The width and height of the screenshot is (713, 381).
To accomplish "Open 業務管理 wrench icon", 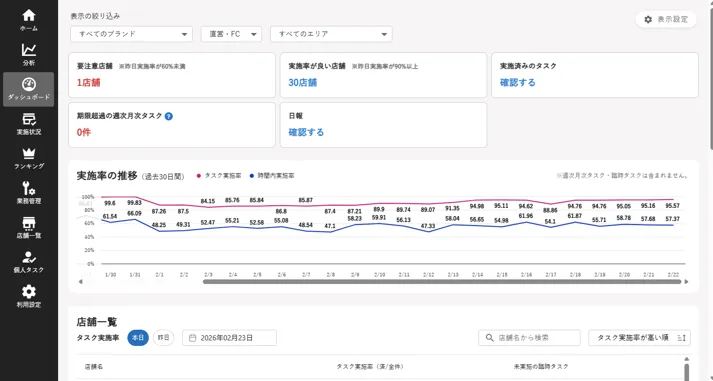I will [x=29, y=188].
